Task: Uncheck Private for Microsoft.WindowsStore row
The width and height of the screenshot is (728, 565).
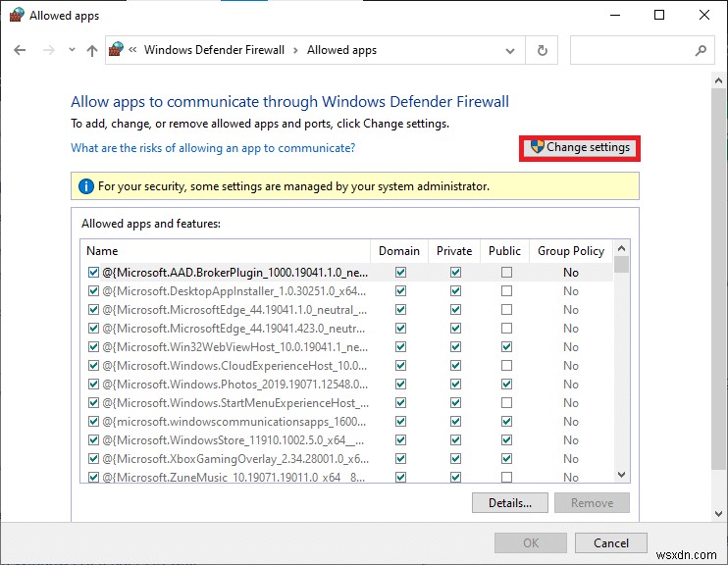Action: 455,440
